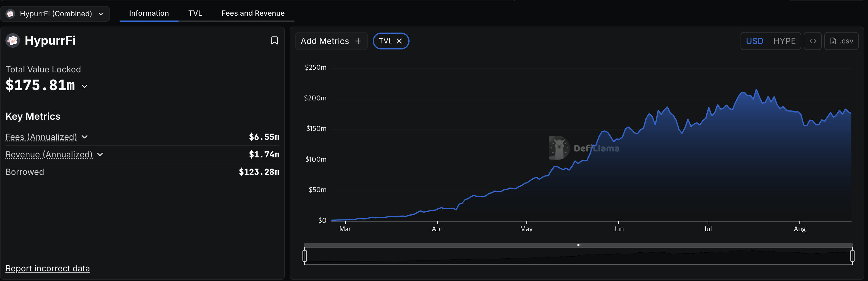868x281 pixels.
Task: Click the $50m y-axis label
Action: click(317, 190)
